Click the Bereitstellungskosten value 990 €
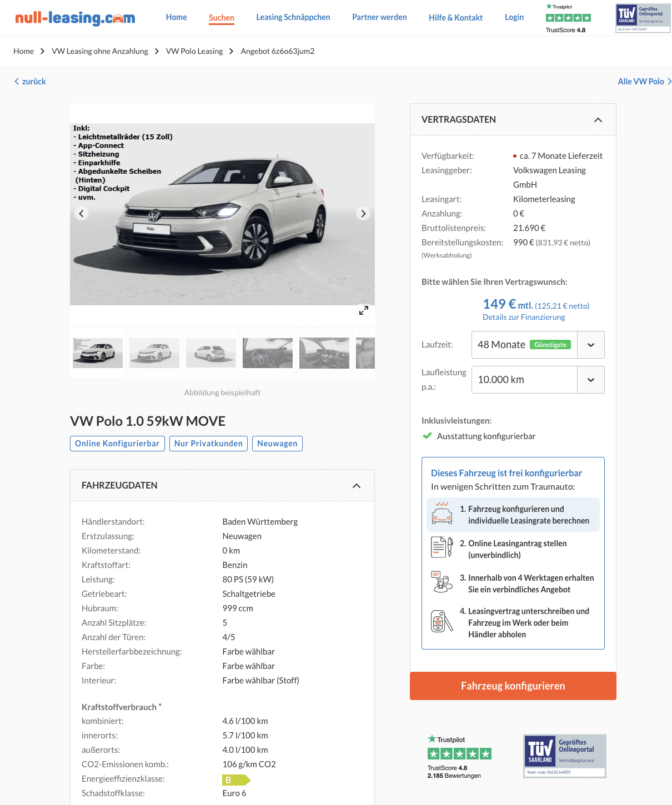672x805 pixels. 524,243
